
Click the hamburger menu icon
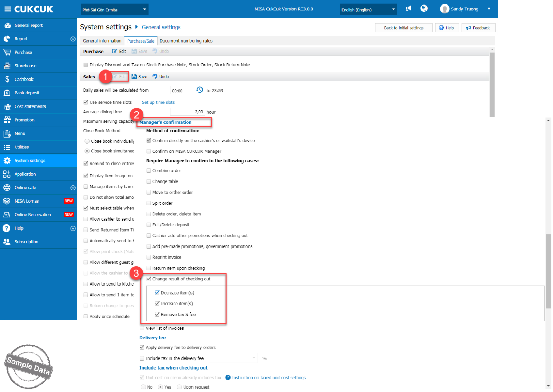(x=8, y=9)
